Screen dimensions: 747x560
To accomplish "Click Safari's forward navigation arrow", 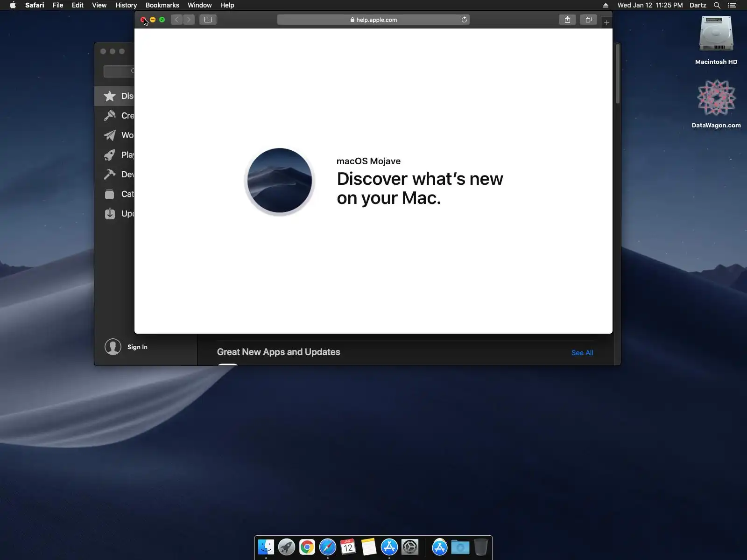I will click(189, 20).
